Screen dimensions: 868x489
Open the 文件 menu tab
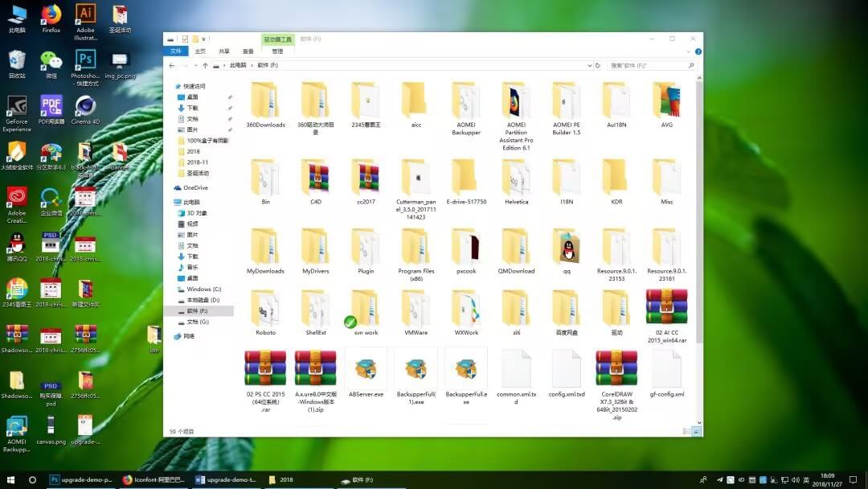click(174, 51)
